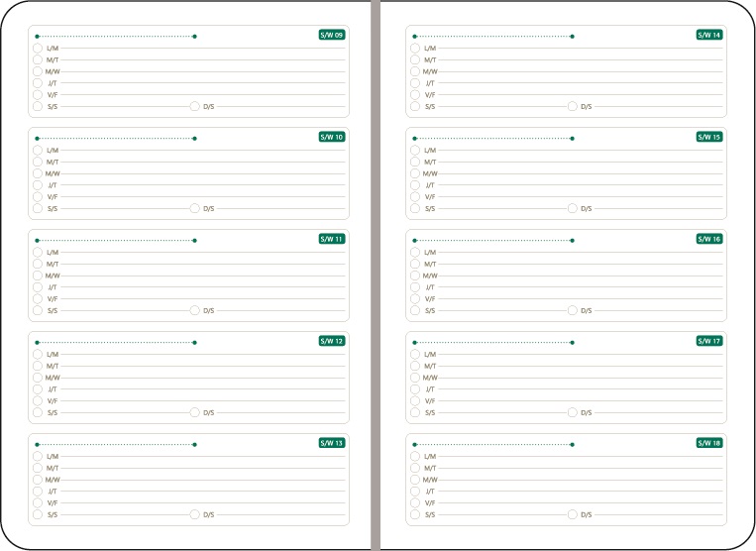756x551 pixels.
Task: Click the S/W 15 week badge
Action: (709, 137)
